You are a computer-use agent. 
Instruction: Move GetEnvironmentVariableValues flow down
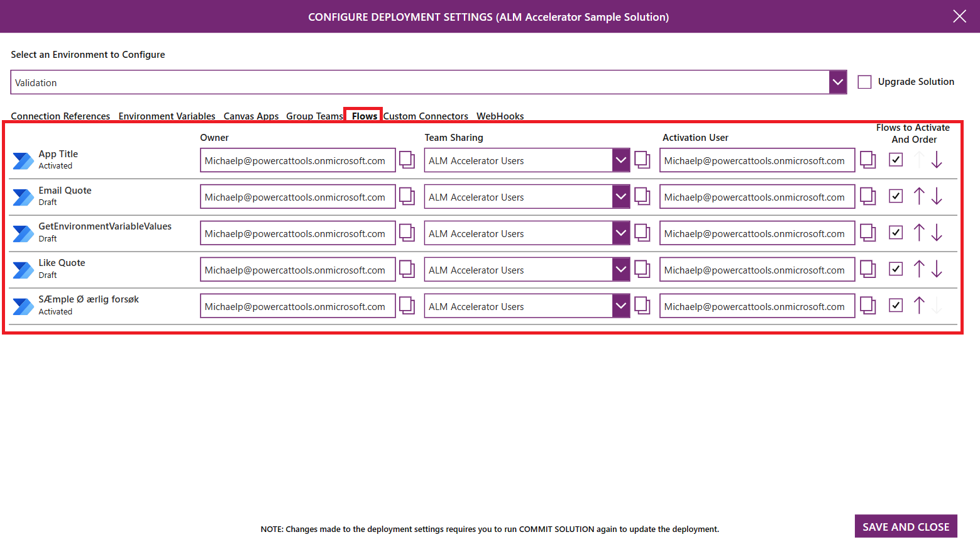(937, 233)
